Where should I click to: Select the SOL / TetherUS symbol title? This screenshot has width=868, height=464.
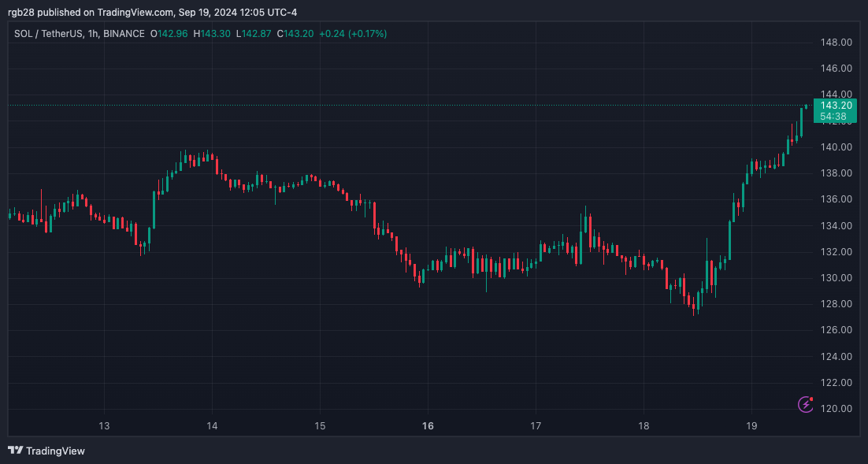[49, 34]
